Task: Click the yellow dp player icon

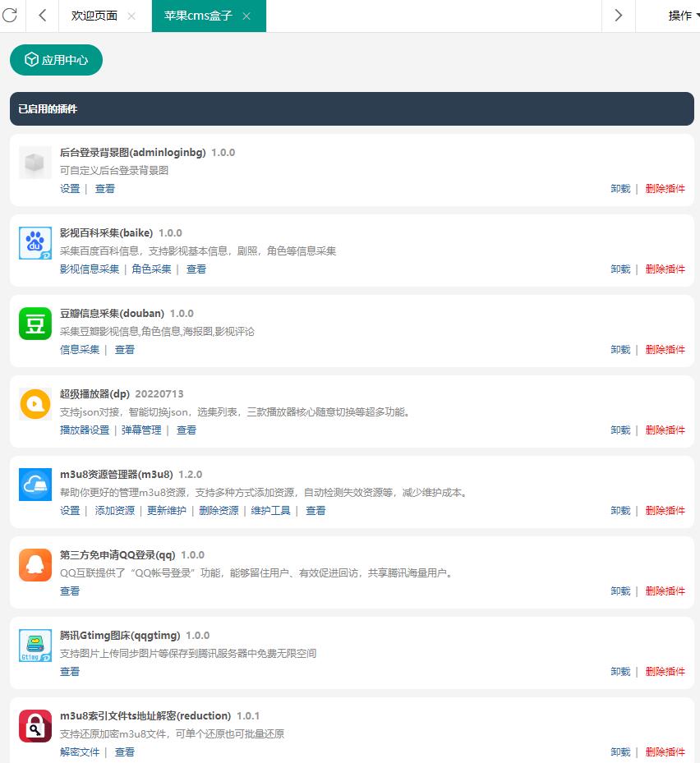Action: [x=35, y=404]
